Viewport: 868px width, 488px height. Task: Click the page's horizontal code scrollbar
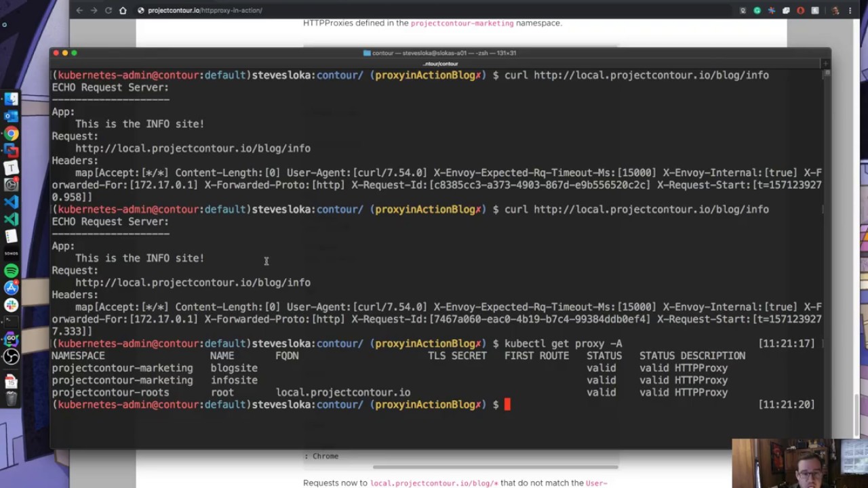(x=495, y=466)
